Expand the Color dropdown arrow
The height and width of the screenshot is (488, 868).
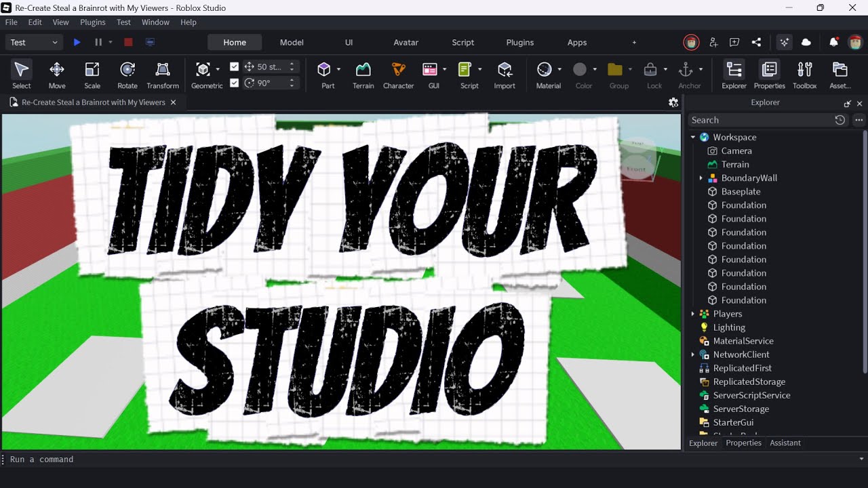tap(595, 69)
